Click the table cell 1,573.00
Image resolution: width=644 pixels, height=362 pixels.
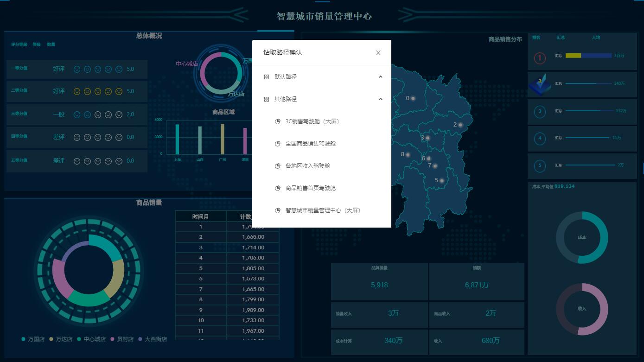(x=253, y=279)
